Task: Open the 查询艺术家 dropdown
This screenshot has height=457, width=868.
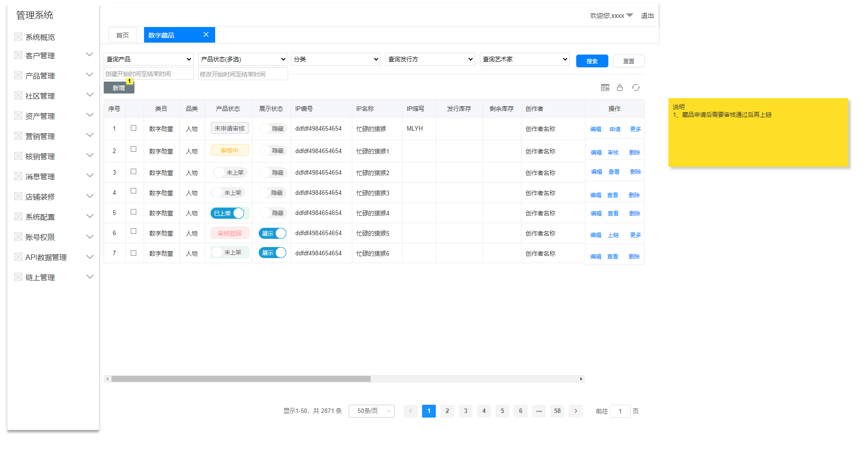Action: click(525, 59)
